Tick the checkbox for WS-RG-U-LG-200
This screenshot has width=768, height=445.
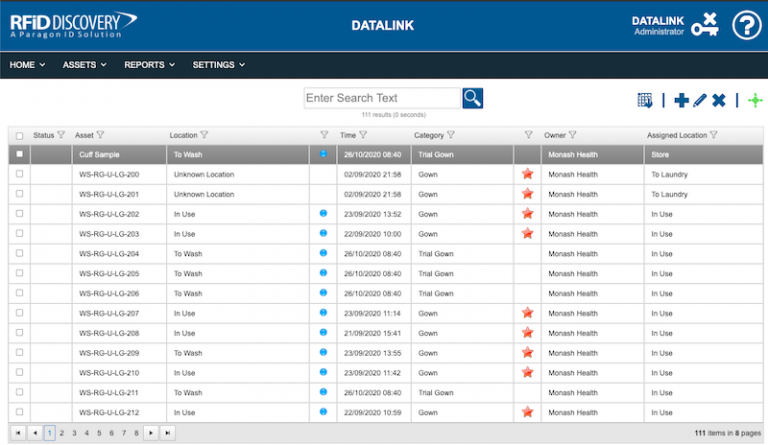tap(19, 174)
